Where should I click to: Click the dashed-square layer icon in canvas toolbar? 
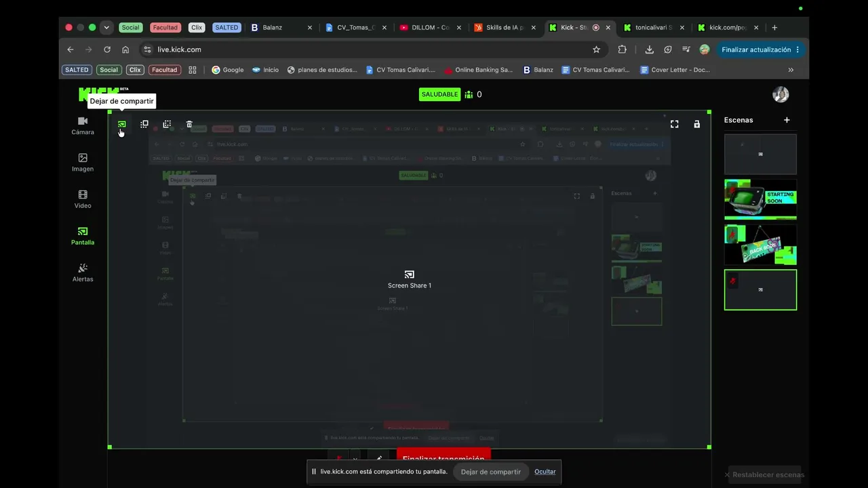pos(167,124)
